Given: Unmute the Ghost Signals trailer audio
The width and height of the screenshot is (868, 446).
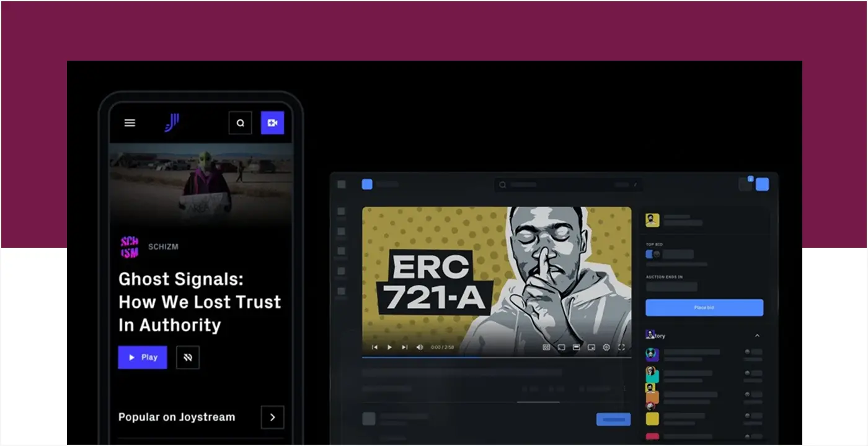Looking at the screenshot, I should [188, 357].
